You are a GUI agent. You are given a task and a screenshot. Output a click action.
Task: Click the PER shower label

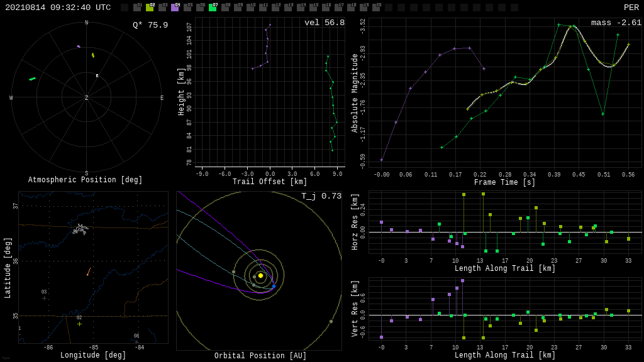point(631,8)
